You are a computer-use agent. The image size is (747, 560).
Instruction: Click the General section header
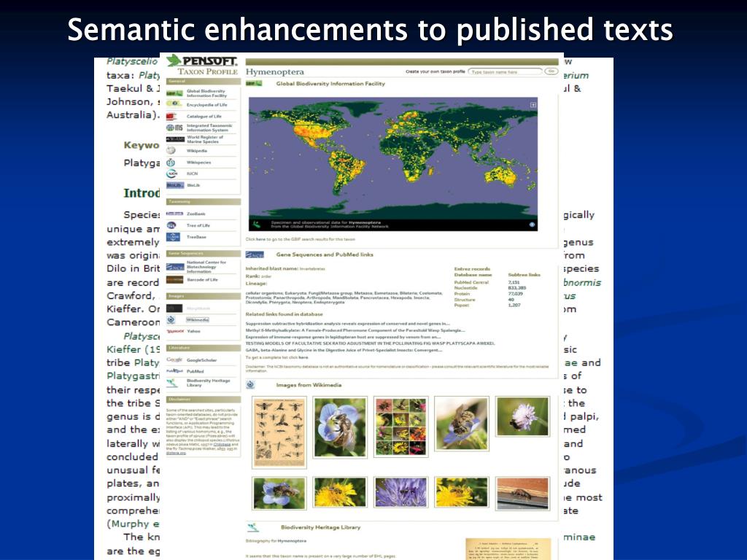[204, 82]
